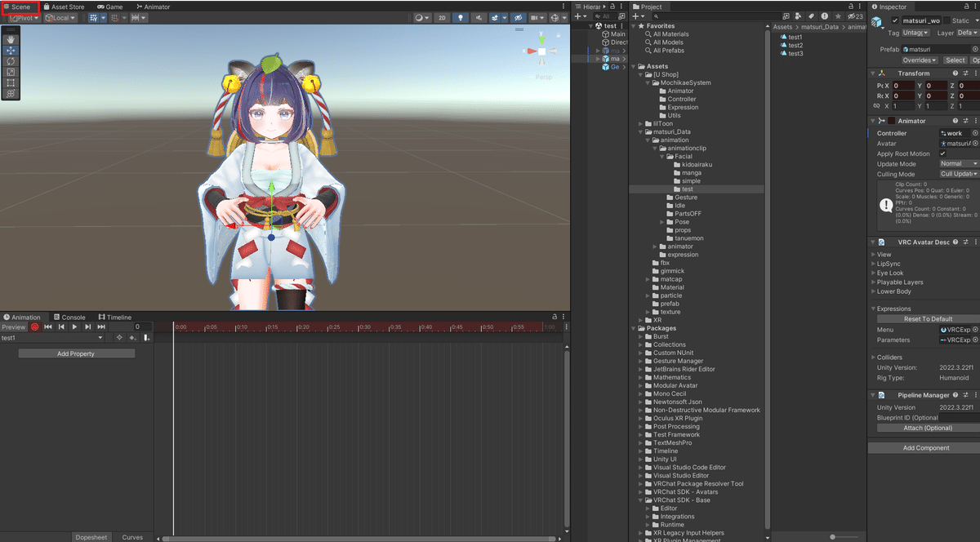Image resolution: width=980 pixels, height=542 pixels.
Task: Click the Add Event icon
Action: (x=146, y=337)
